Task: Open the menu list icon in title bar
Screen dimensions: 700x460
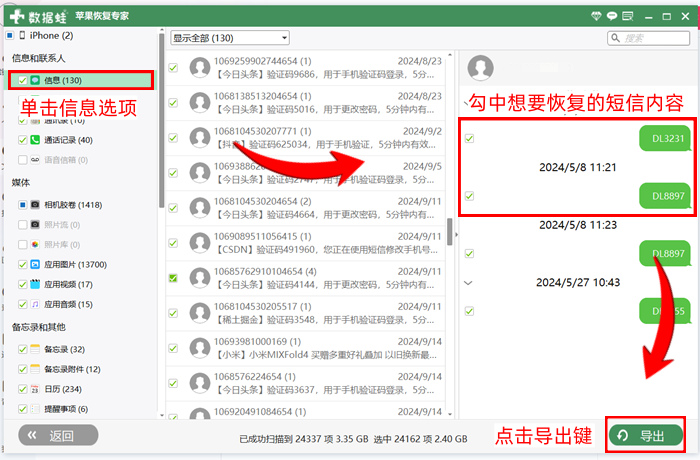Action: click(628, 16)
